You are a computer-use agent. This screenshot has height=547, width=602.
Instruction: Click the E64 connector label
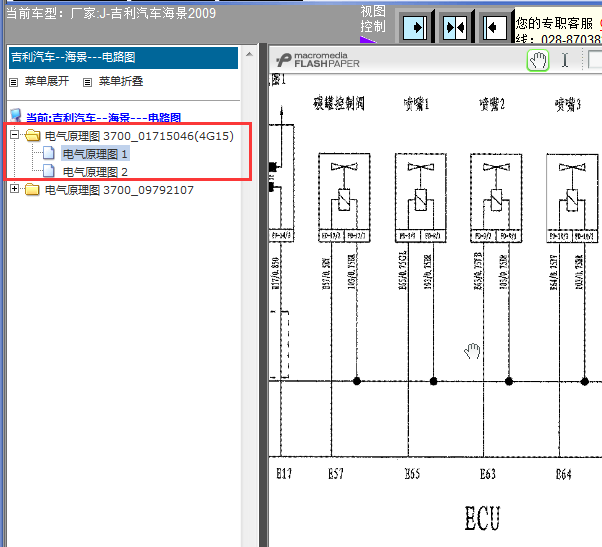pyautogui.click(x=564, y=474)
